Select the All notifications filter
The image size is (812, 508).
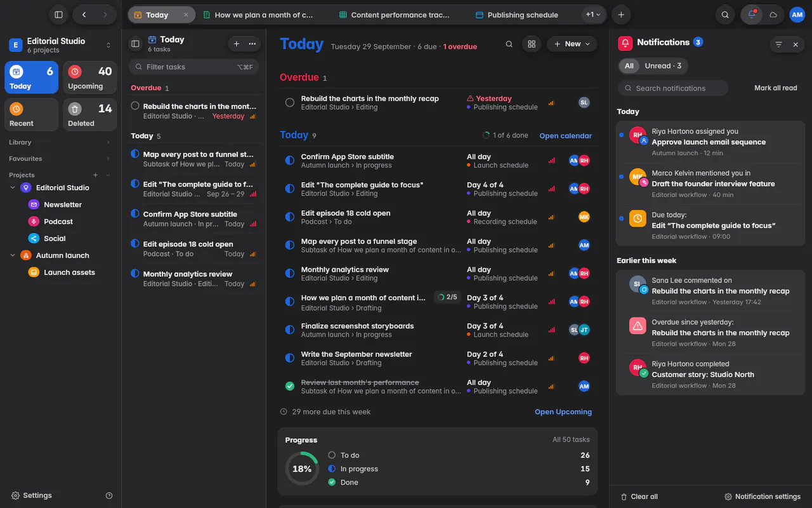(x=629, y=66)
